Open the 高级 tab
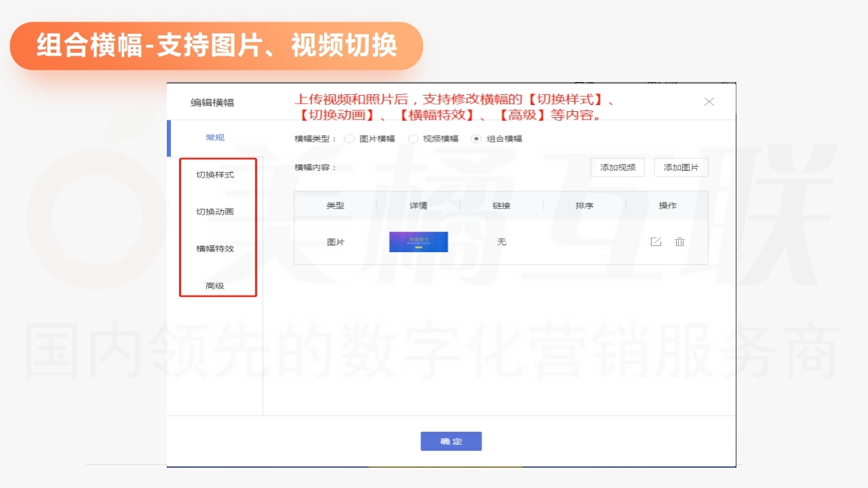Screen dimensions: 868x488 [x=215, y=286]
